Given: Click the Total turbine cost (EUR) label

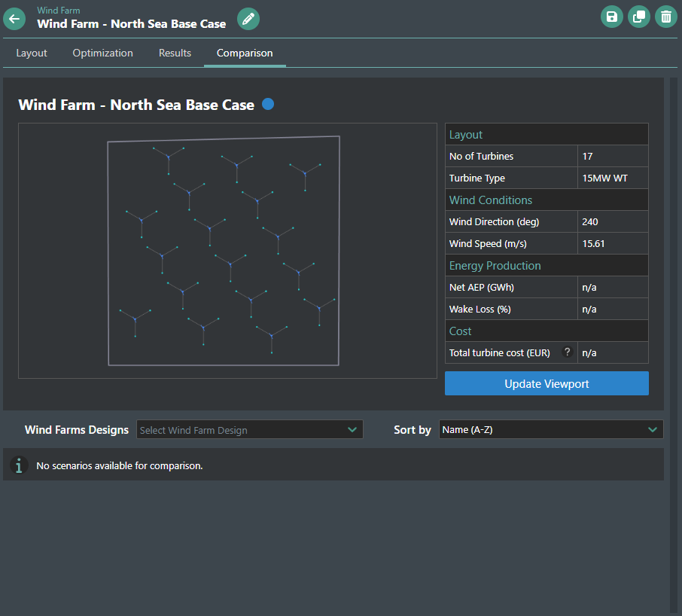Looking at the screenshot, I should pyautogui.click(x=499, y=353).
